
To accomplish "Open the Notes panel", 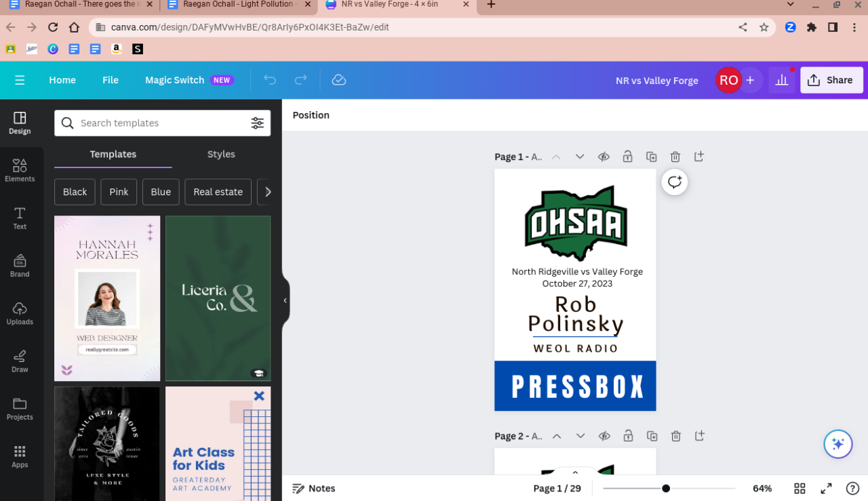I will 314,488.
